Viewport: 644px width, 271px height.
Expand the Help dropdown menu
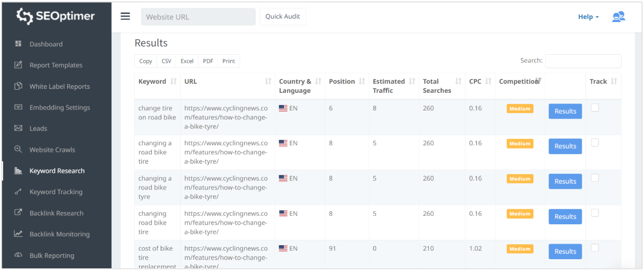click(x=588, y=17)
